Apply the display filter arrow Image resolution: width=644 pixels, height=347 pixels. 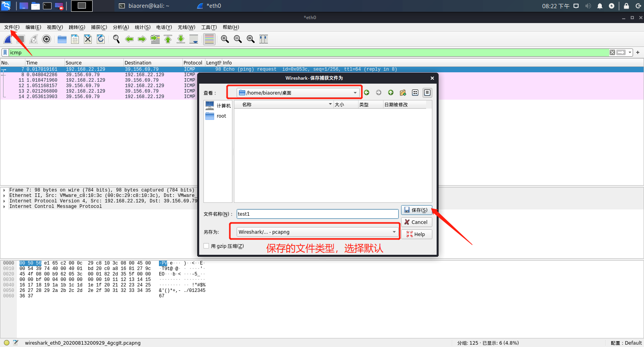point(621,52)
